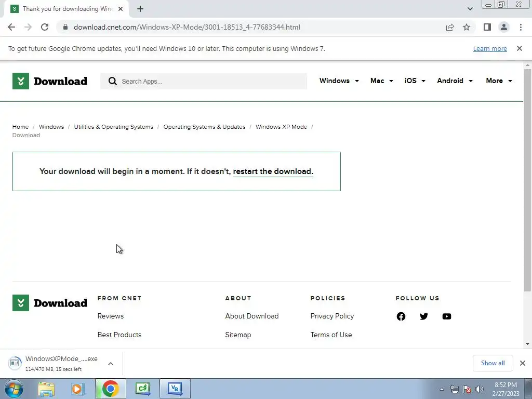This screenshot has width=532, height=399.
Task: Visit the Facebook page icon
Action: [401, 316]
